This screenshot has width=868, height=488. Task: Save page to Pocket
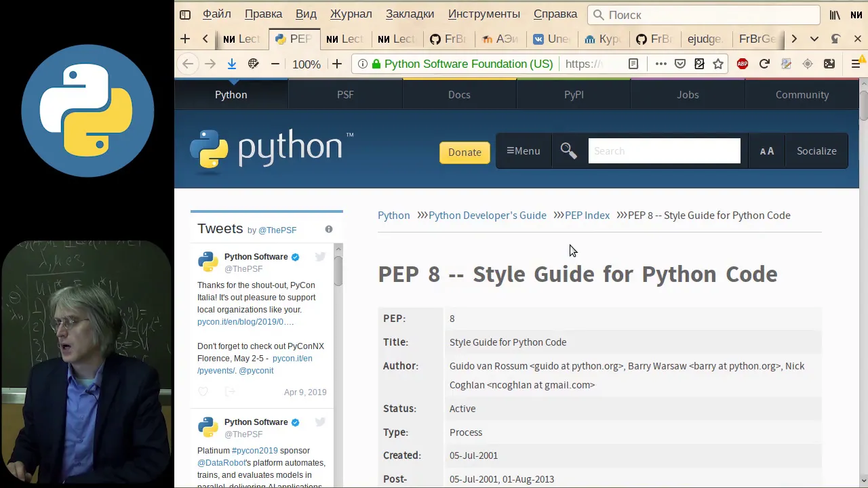point(680,64)
